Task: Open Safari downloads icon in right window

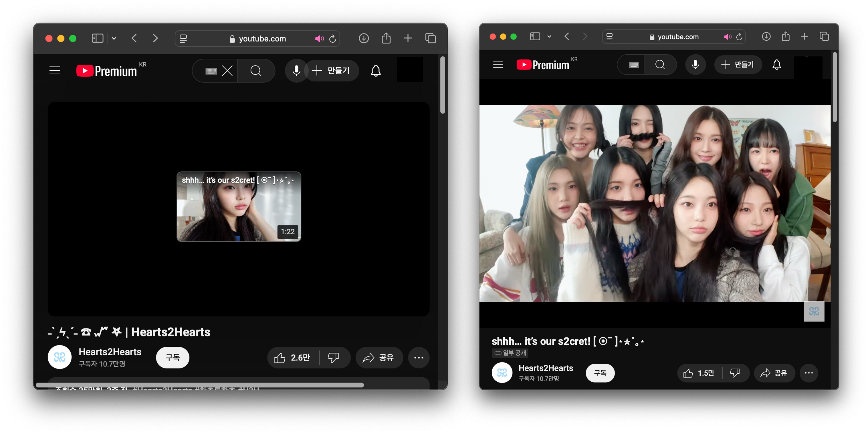Action: coord(766,36)
